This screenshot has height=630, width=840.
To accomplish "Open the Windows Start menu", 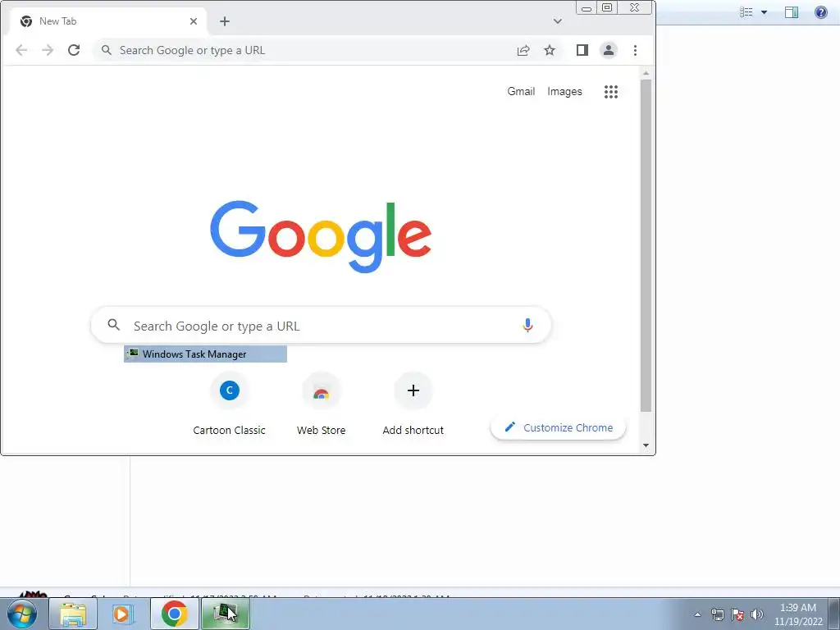I will [x=22, y=614].
